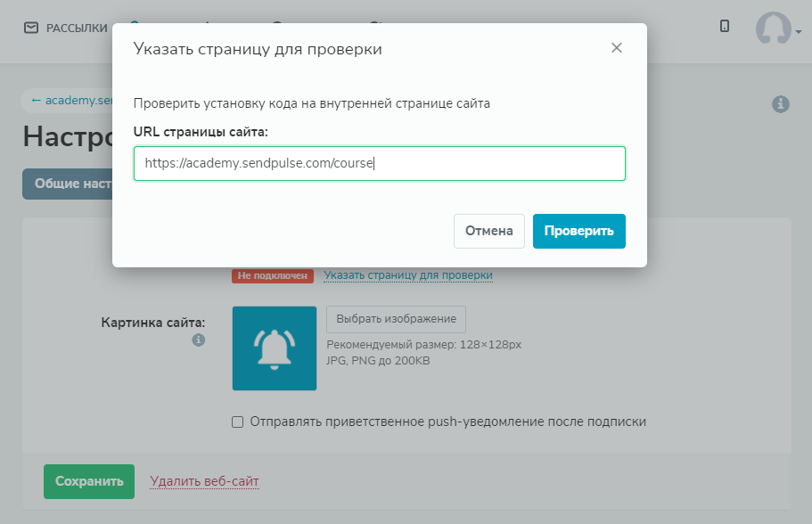Expand the account dropdown arrow beside avatar
Image resolution: width=812 pixels, height=524 pixels.
[799, 32]
